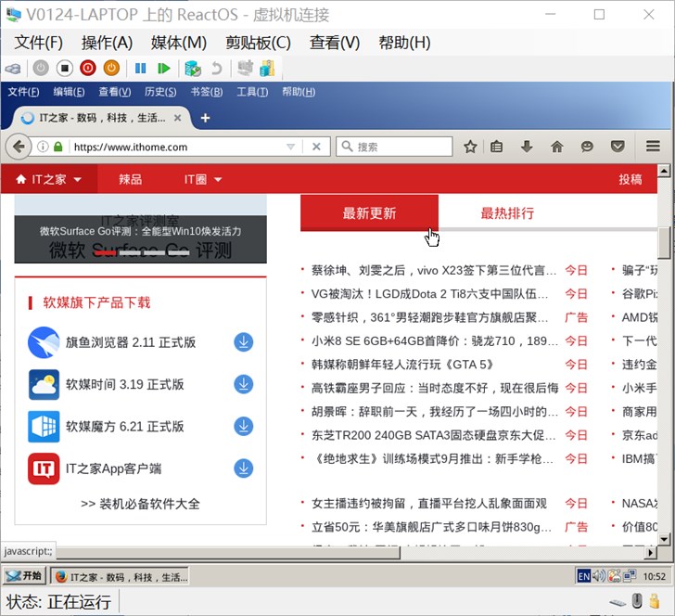
Task: Open Firefox 工具(T) menu
Action: [252, 92]
